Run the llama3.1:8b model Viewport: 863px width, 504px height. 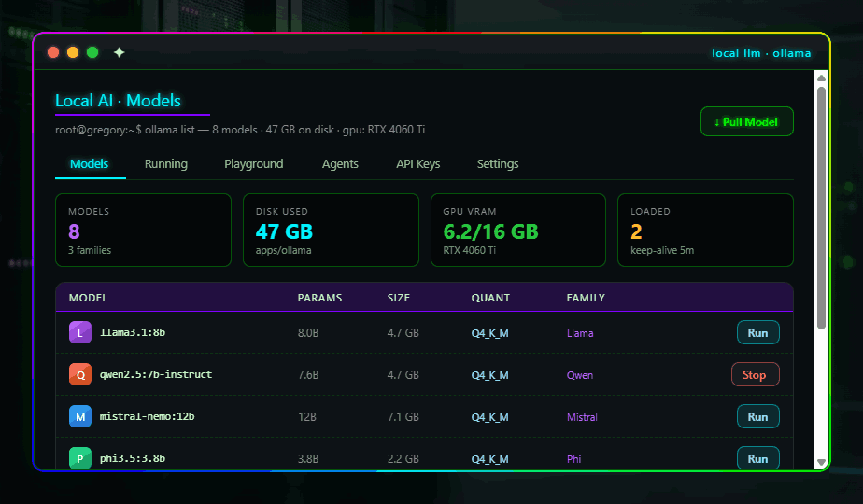click(757, 332)
